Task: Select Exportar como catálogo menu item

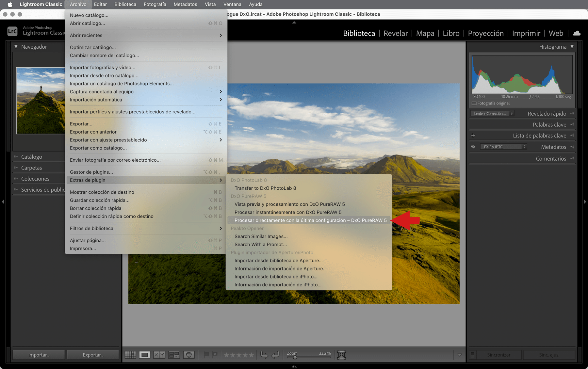Action: pyautogui.click(x=146, y=148)
